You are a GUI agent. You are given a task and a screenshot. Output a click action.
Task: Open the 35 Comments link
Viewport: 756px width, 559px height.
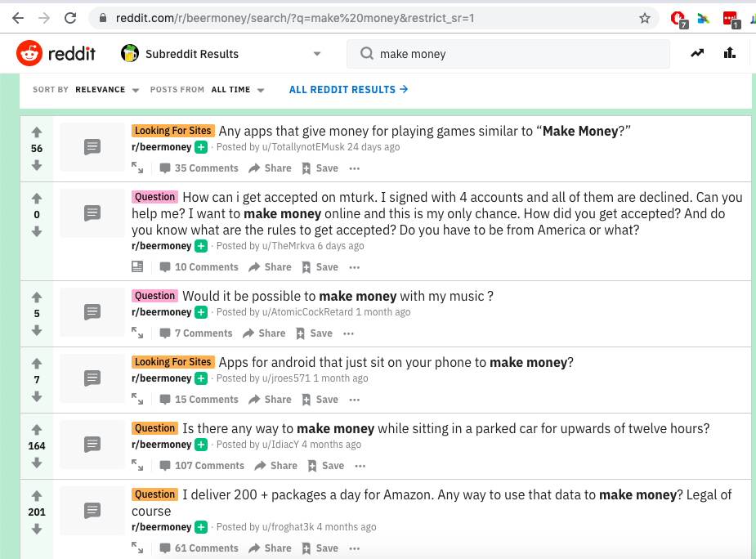click(199, 168)
